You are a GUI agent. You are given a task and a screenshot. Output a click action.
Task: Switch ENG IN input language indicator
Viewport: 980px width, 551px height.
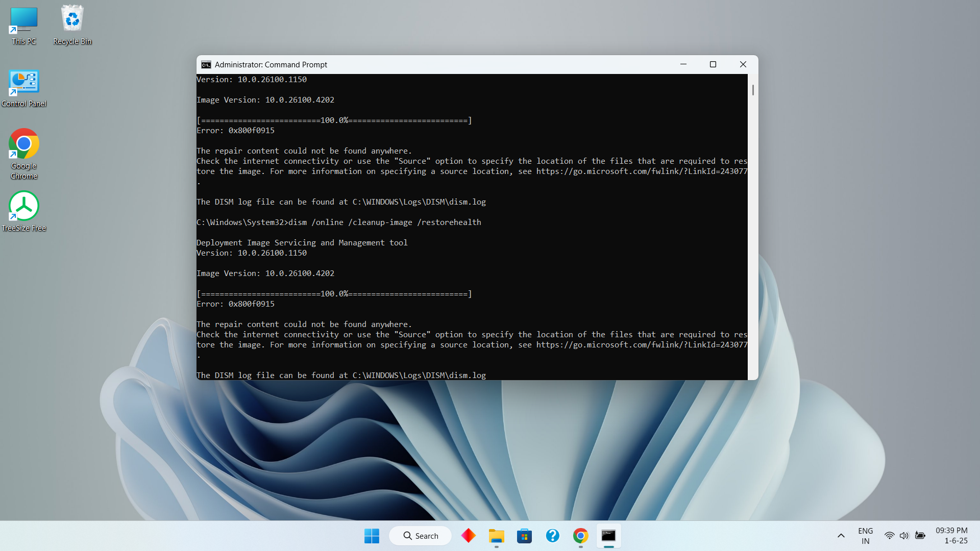865,536
